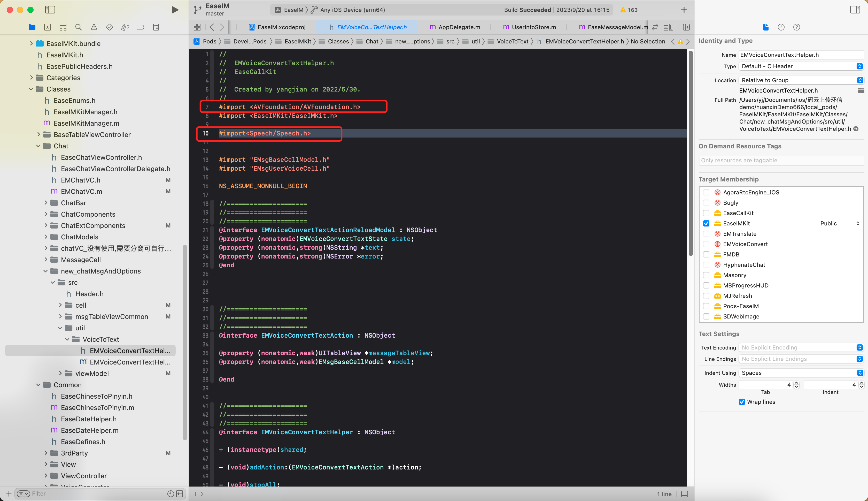The height and width of the screenshot is (501, 868).
Task: Open the Find navigator magnifier icon
Action: pos(78,27)
